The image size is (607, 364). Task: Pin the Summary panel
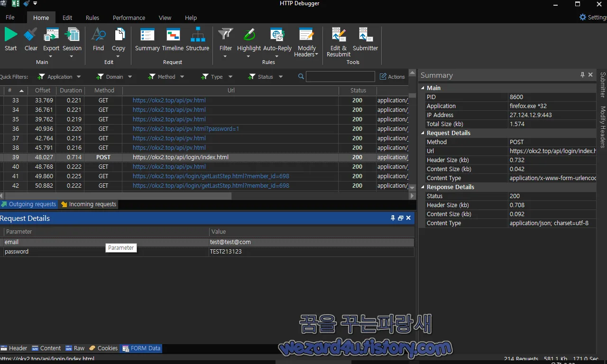coord(582,75)
